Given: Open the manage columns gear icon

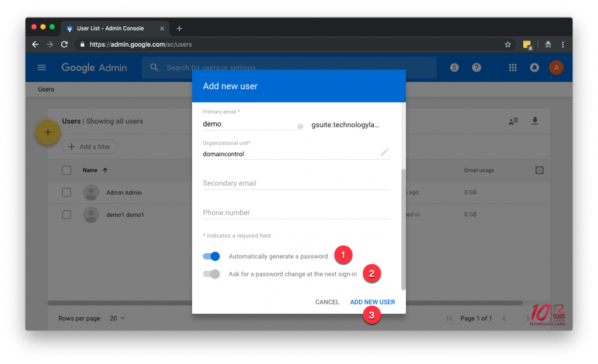Looking at the screenshot, I should (539, 170).
